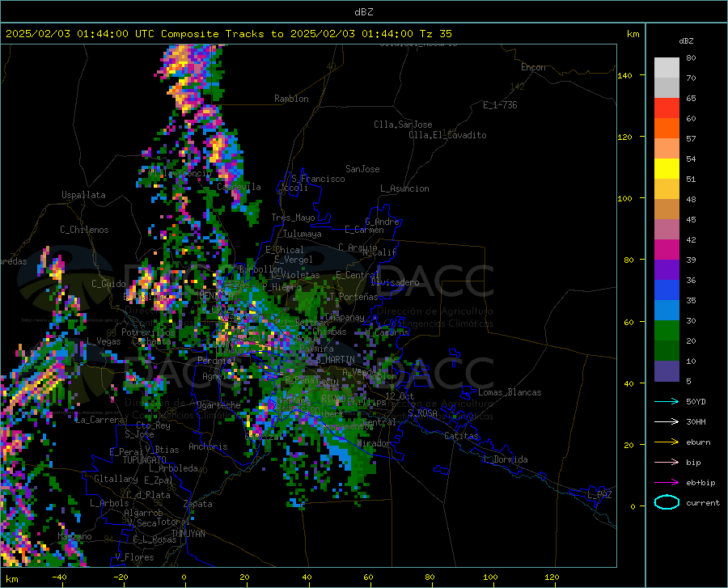Click the 30HM legend label
This screenshot has width=728, height=588.
point(696,422)
